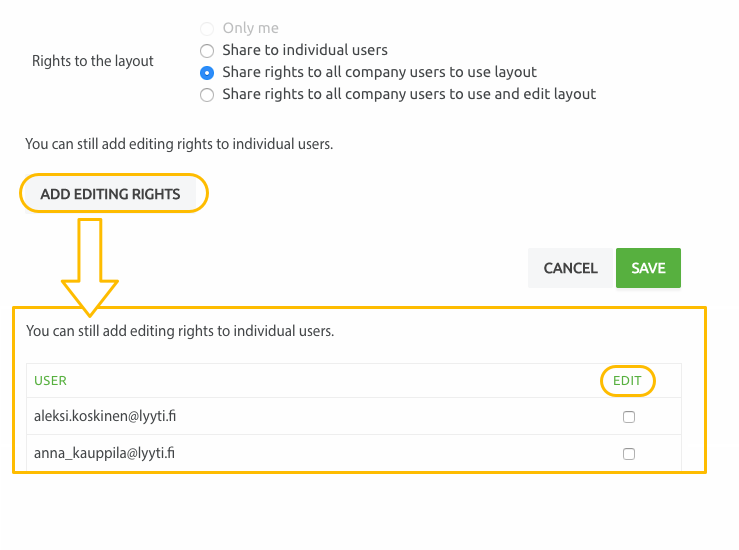
Task: Choose 'Share to individual users' radio option
Action: point(207,50)
